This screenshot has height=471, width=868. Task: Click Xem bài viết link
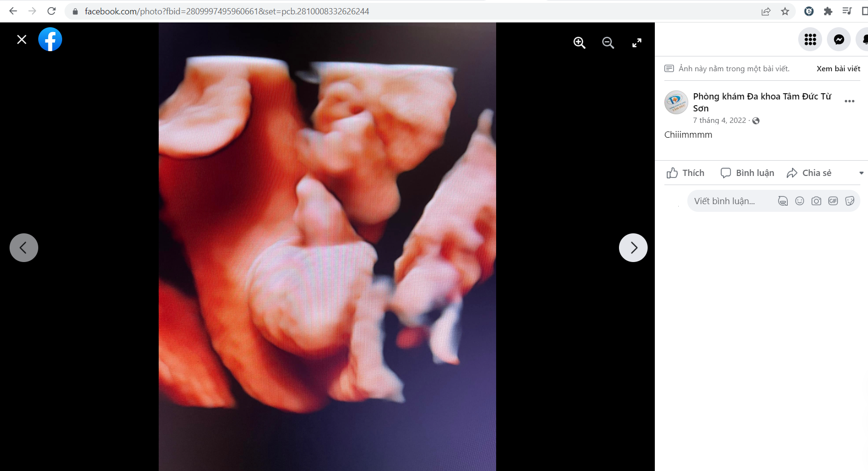click(838, 68)
